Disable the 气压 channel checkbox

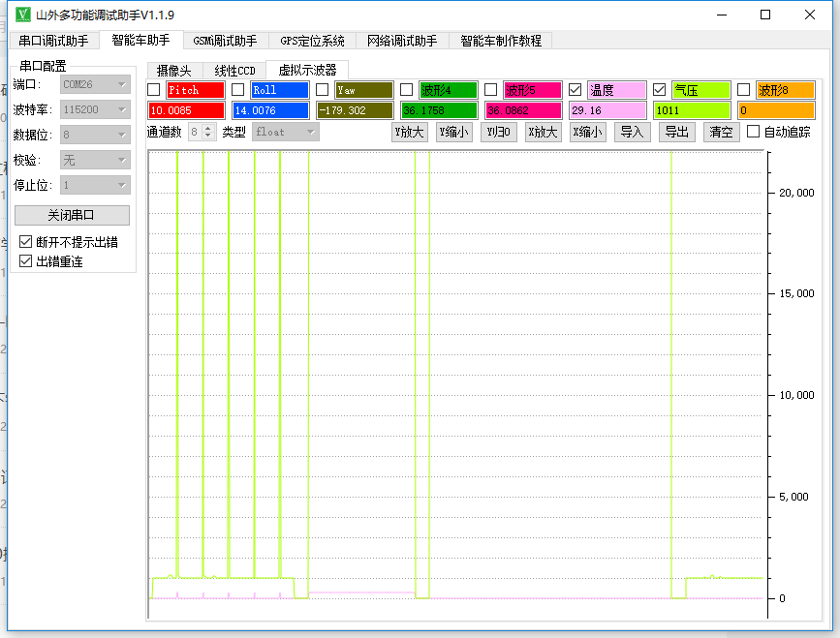(660, 90)
